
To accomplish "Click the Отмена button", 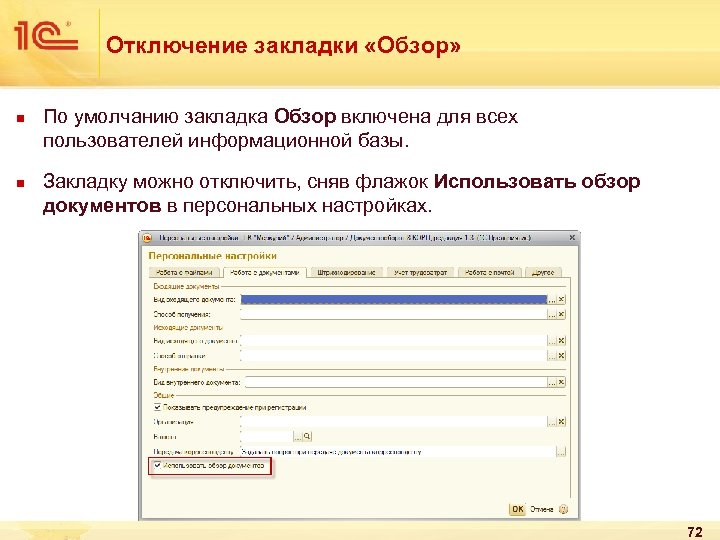I will [541, 509].
